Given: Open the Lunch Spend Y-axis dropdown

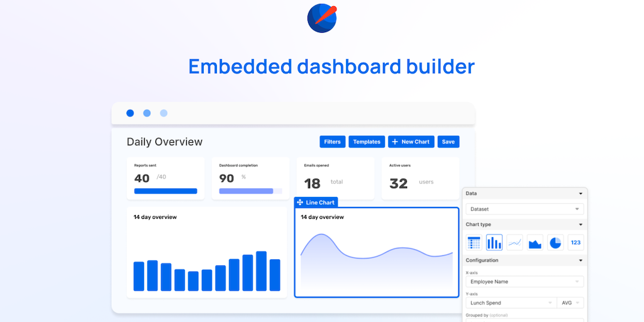Looking at the screenshot, I should coord(511,303).
